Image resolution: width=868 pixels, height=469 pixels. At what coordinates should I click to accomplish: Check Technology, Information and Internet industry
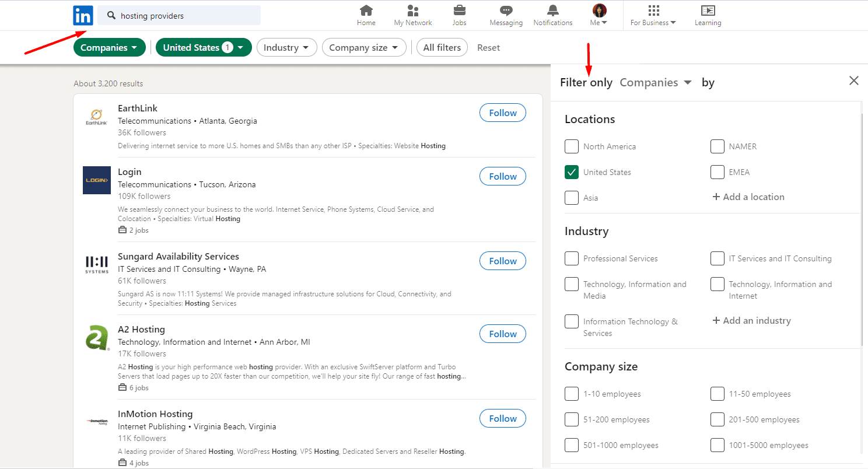click(x=717, y=284)
